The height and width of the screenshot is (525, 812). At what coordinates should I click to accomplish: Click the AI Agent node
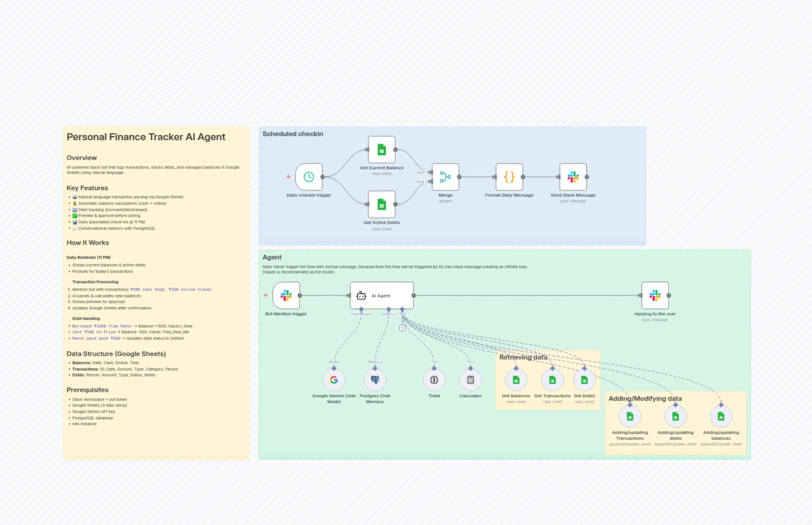click(x=381, y=296)
